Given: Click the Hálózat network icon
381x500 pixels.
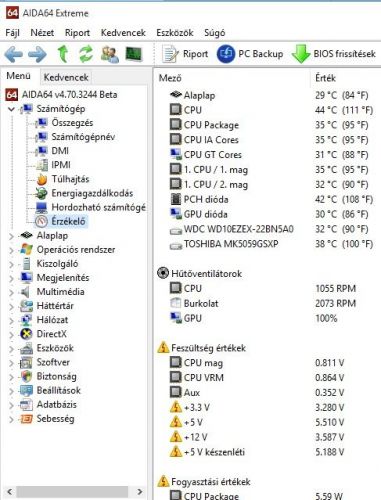Looking at the screenshot, I should [x=26, y=320].
